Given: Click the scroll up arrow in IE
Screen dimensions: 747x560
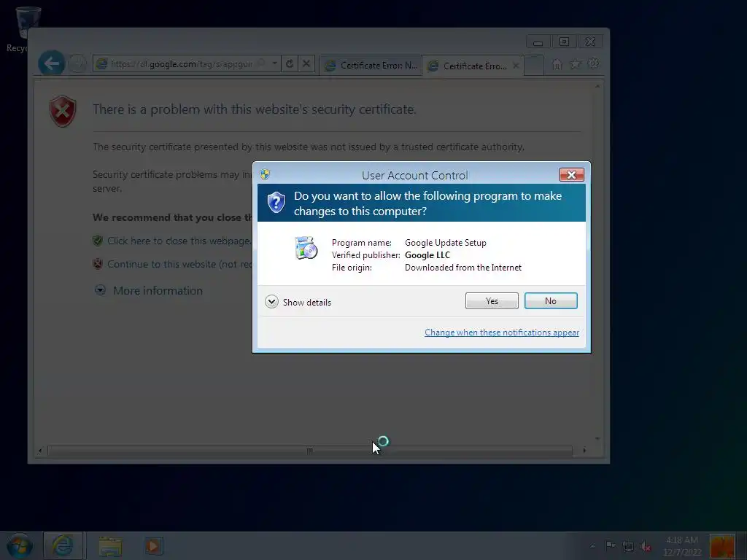Looking at the screenshot, I should [x=597, y=87].
